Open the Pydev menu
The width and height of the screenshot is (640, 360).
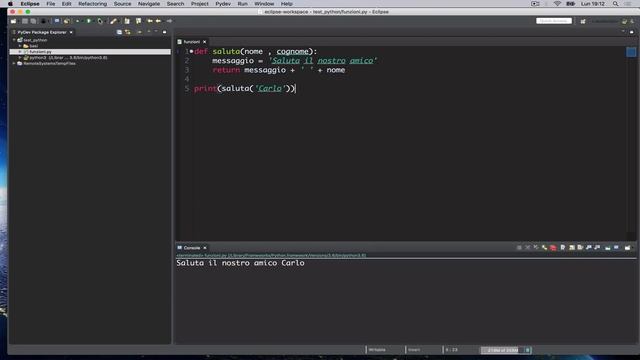(223, 4)
